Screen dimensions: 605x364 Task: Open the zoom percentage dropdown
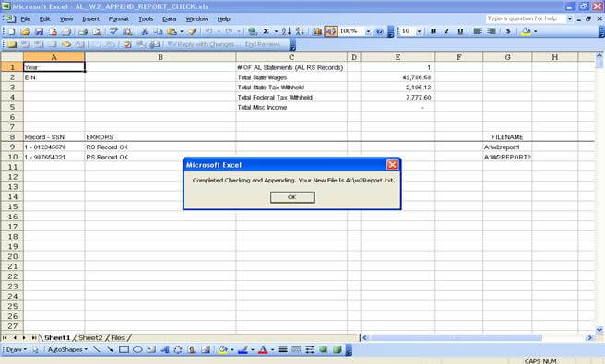click(x=368, y=31)
